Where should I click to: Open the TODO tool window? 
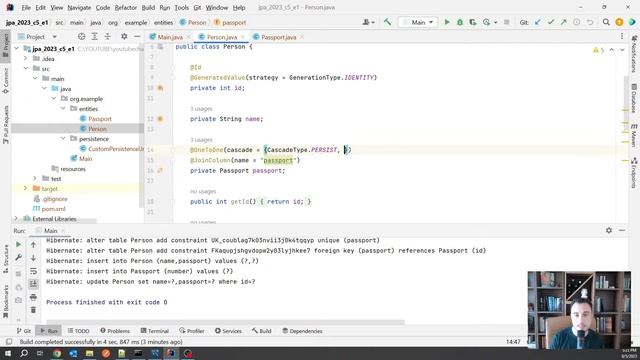pyautogui.click(x=78, y=331)
